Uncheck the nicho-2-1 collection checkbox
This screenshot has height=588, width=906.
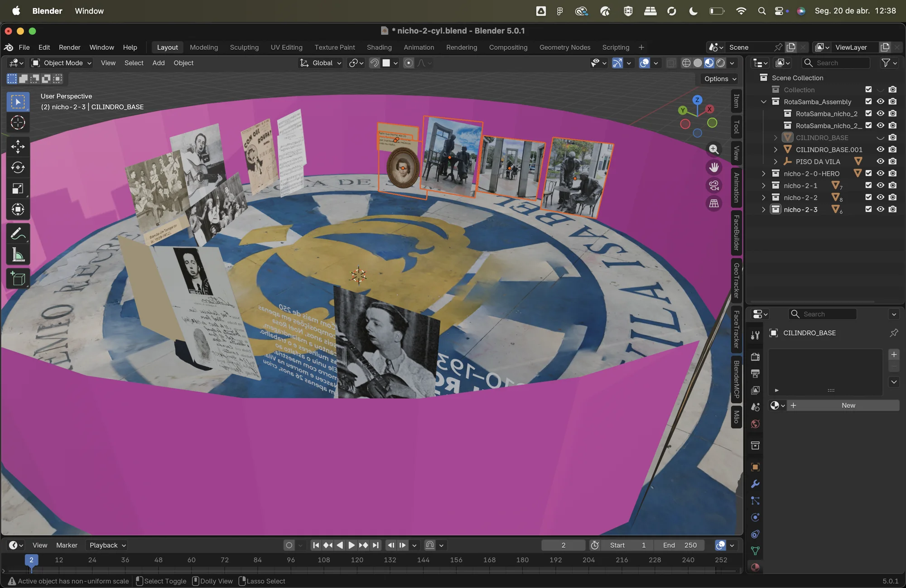coord(868,185)
